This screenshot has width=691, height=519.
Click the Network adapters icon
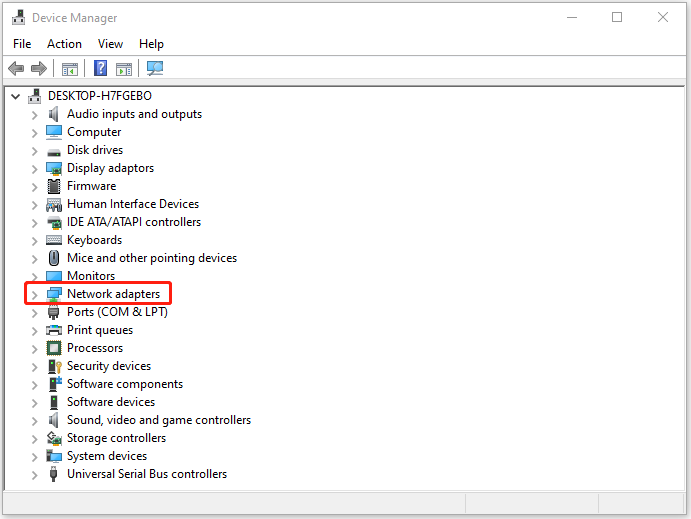54,294
